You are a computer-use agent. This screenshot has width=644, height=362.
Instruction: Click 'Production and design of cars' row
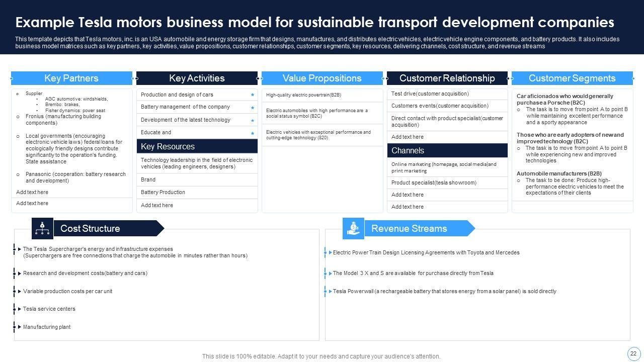coord(197,95)
